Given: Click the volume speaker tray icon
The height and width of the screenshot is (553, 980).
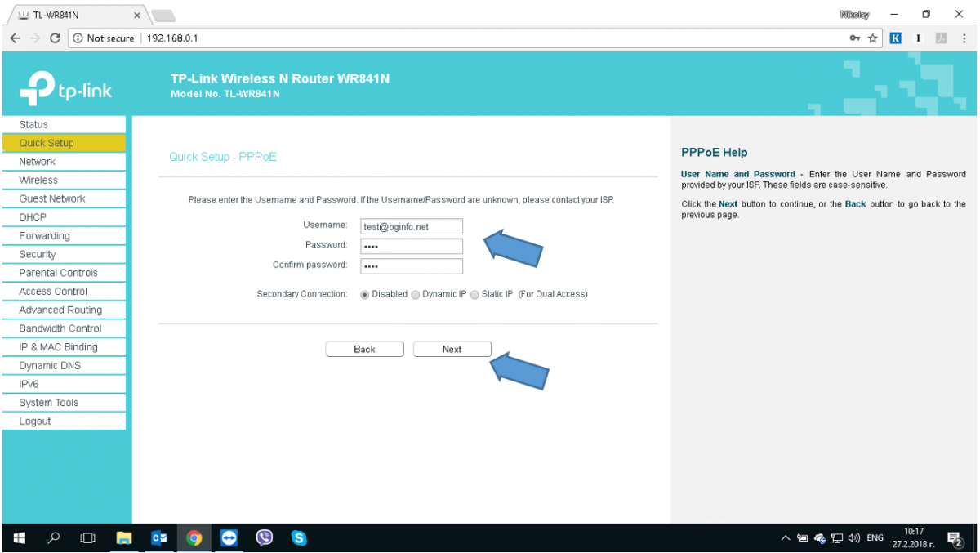Looking at the screenshot, I should click(854, 538).
